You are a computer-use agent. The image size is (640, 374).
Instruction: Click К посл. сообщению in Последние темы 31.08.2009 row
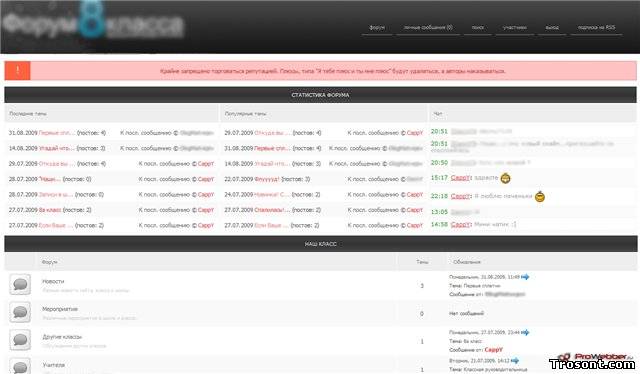[146, 133]
